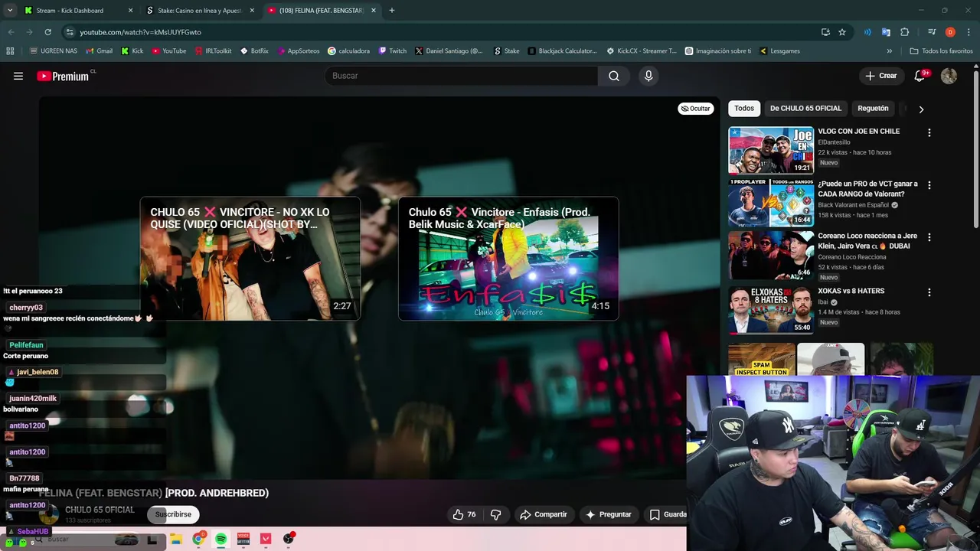Open CHULO 65 OFICIAL channel name

[x=100, y=510]
